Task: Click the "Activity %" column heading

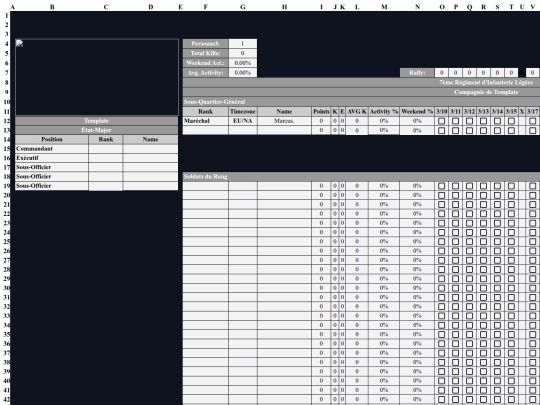Action: point(384,111)
